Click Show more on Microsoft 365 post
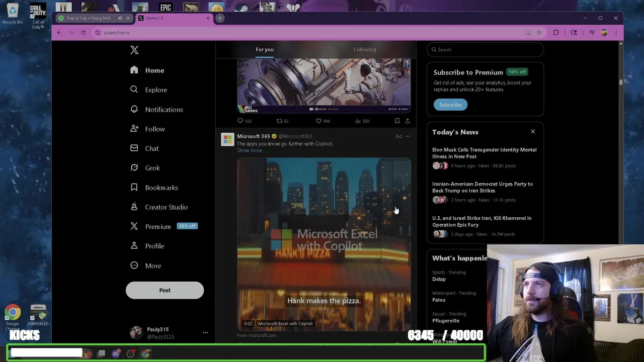The height and width of the screenshot is (362, 644). pos(250,150)
